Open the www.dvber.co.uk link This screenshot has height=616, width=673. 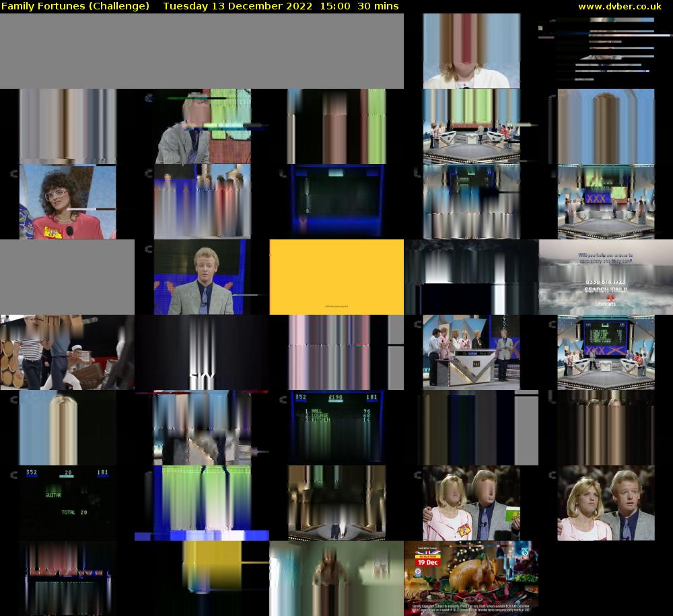coord(619,6)
